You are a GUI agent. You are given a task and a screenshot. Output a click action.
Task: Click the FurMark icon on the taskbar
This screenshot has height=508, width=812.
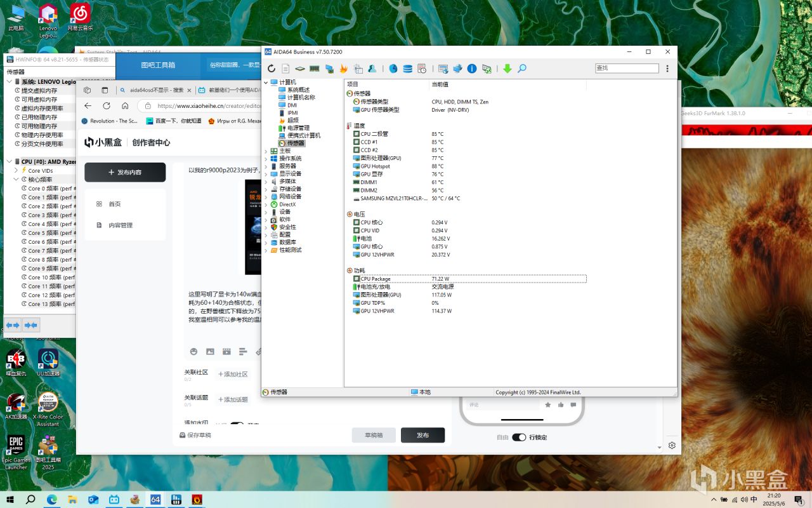[197, 499]
